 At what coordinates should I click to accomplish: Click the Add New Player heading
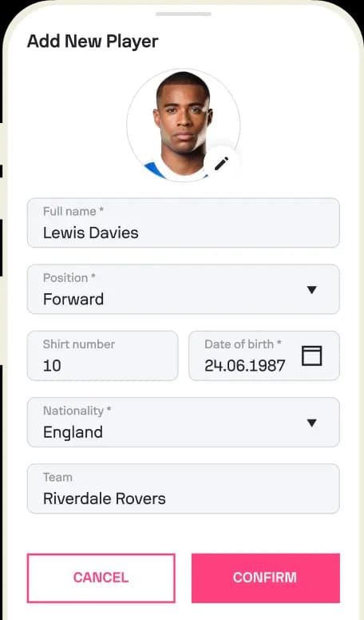coord(93,42)
